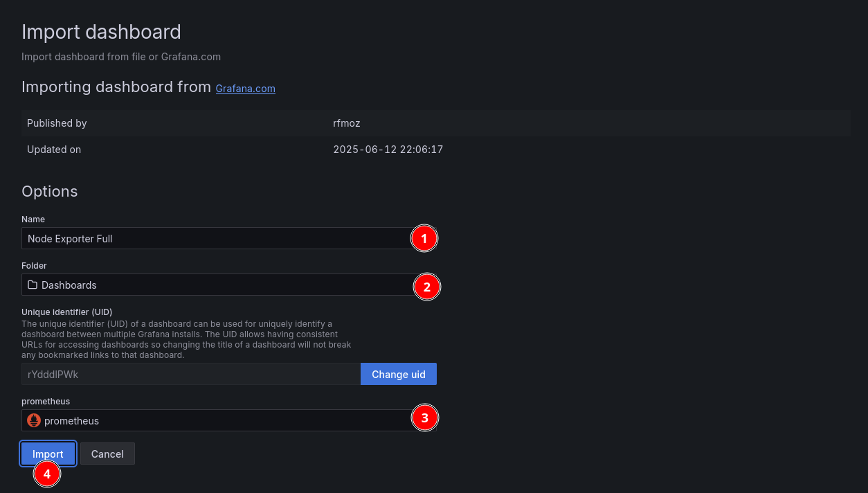Click the red number 3 badge

(x=425, y=418)
